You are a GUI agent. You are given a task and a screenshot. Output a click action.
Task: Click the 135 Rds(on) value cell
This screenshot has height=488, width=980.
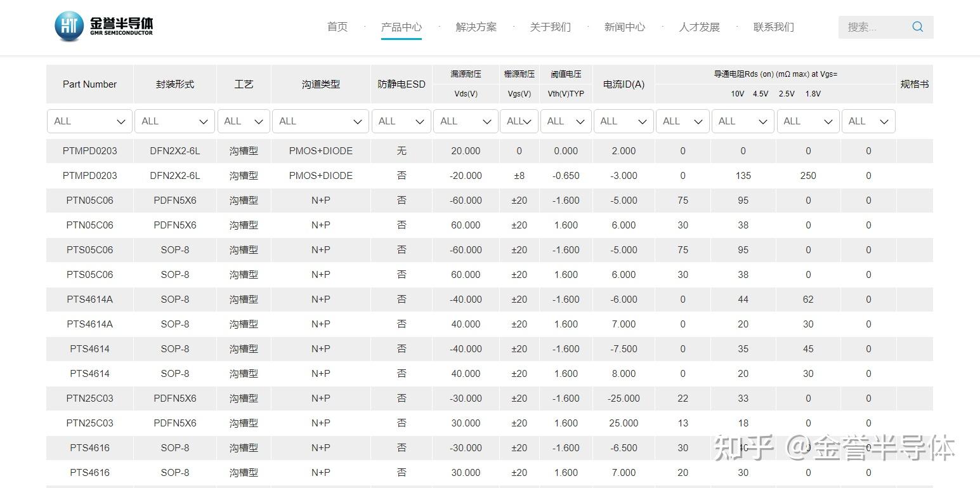[743, 176]
